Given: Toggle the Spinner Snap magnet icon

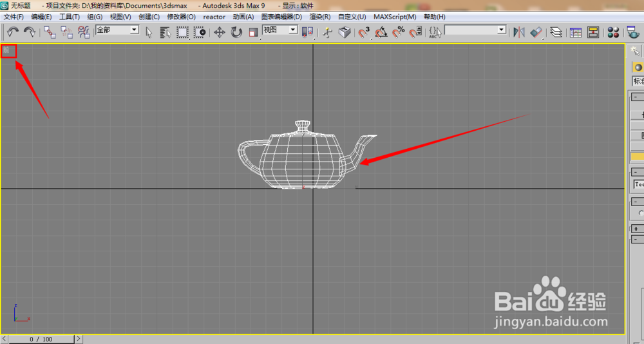Looking at the screenshot, I should pos(415,32).
